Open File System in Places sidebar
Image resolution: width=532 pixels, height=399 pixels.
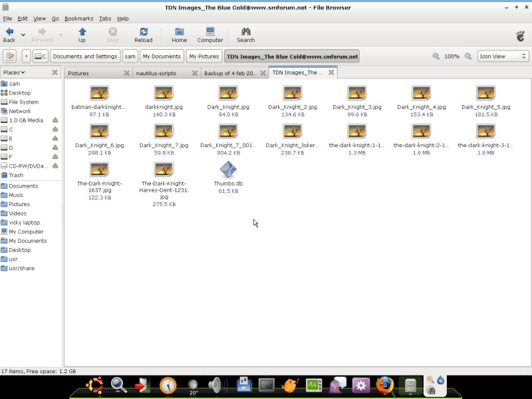point(31,102)
